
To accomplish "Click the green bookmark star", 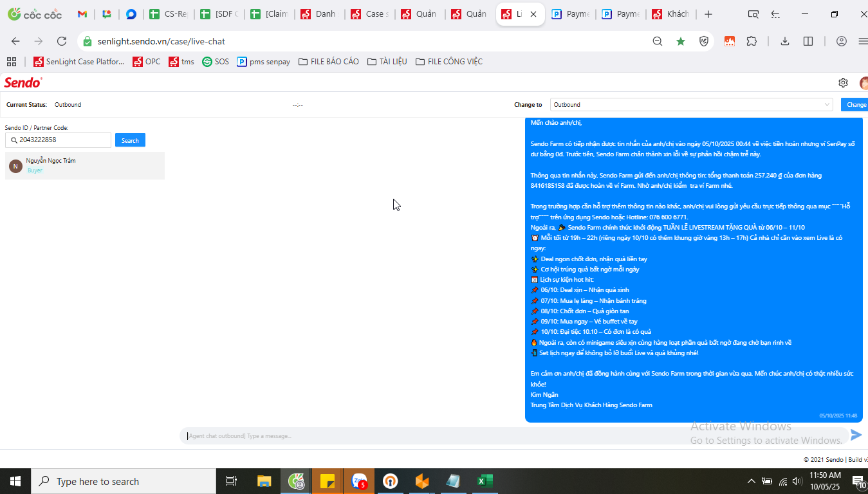I will coord(681,41).
